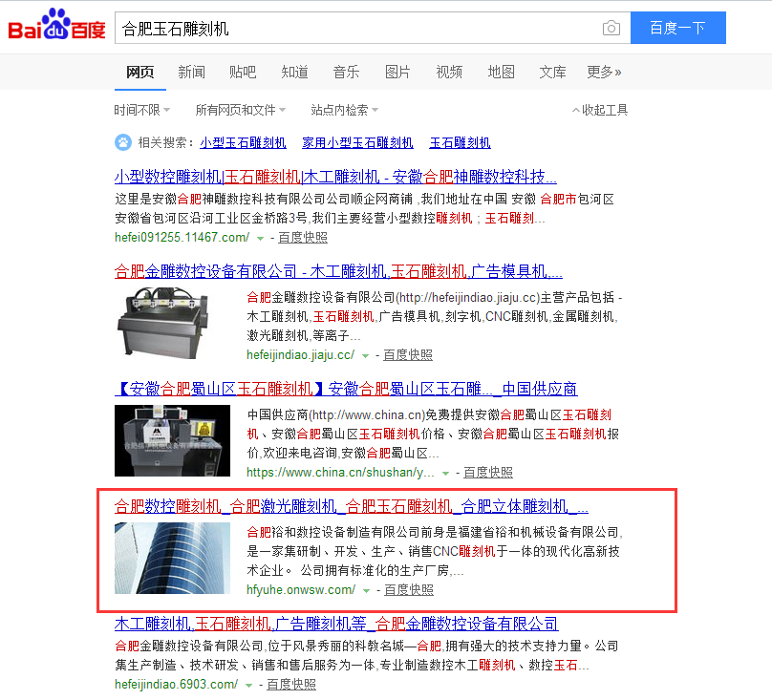Click the blue building thumbnail image

coord(172,559)
